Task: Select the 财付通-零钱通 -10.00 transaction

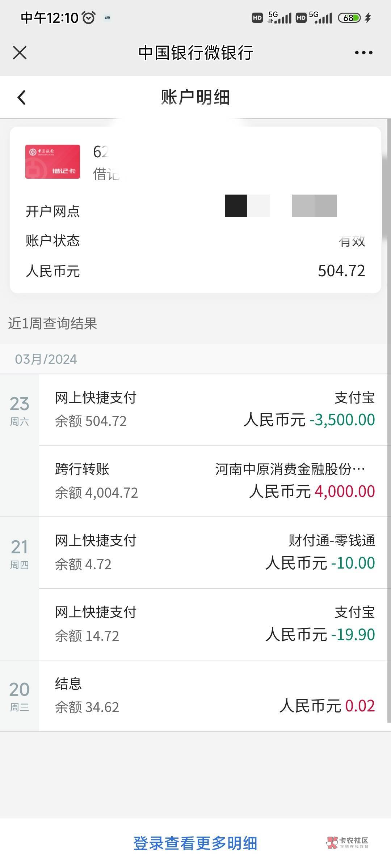Action: pos(214,552)
